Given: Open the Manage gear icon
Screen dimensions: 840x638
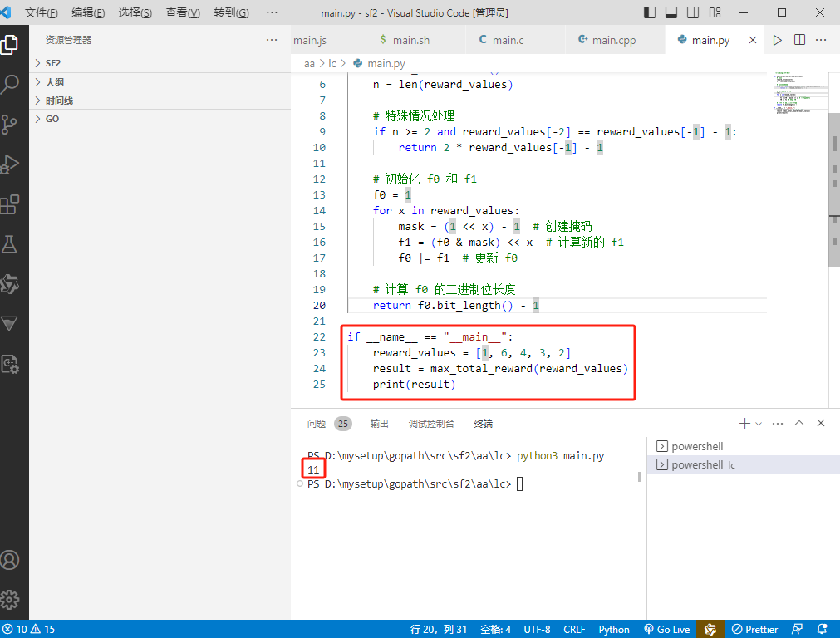Looking at the screenshot, I should pos(10,600).
